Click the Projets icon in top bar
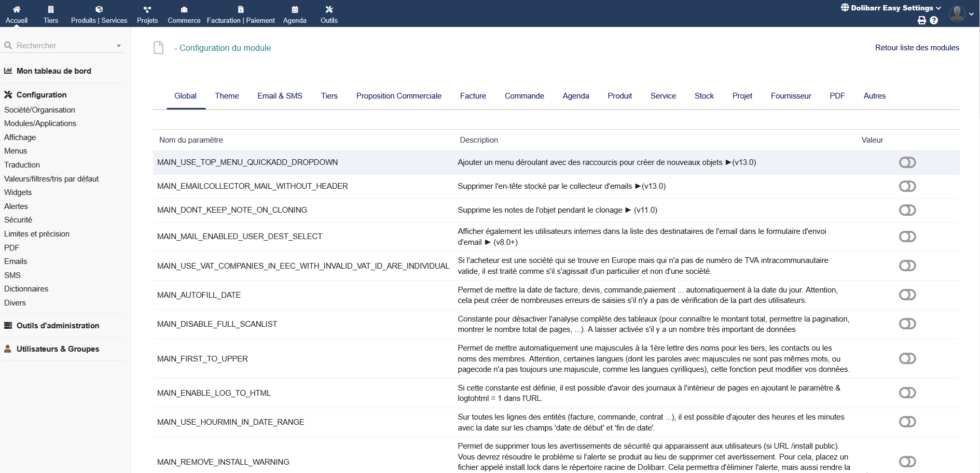 pyautogui.click(x=147, y=9)
